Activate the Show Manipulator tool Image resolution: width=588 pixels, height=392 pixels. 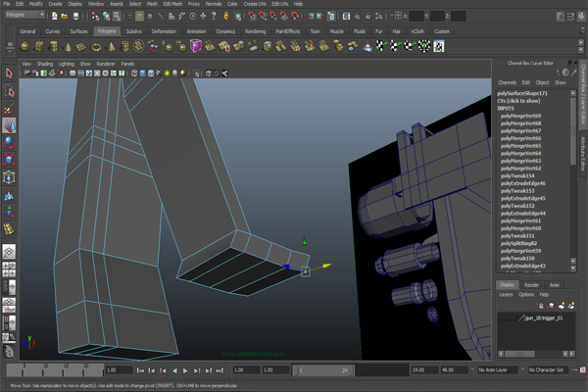click(x=9, y=212)
